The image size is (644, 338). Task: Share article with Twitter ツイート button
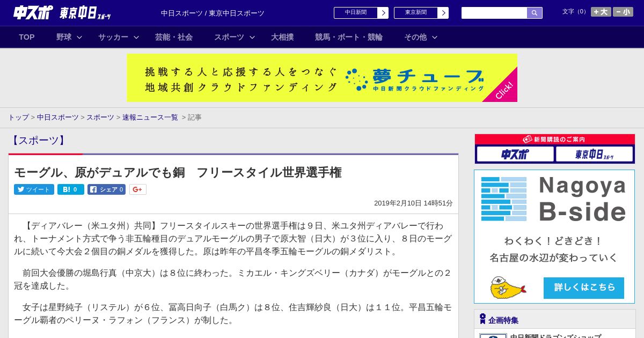tap(34, 189)
